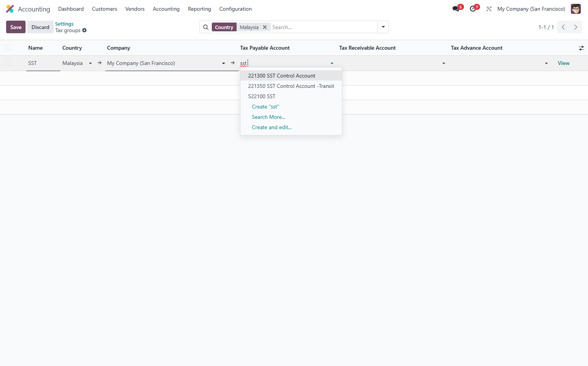Click Create and edit... option
Image resolution: width=588 pixels, height=366 pixels.
coord(291,127)
